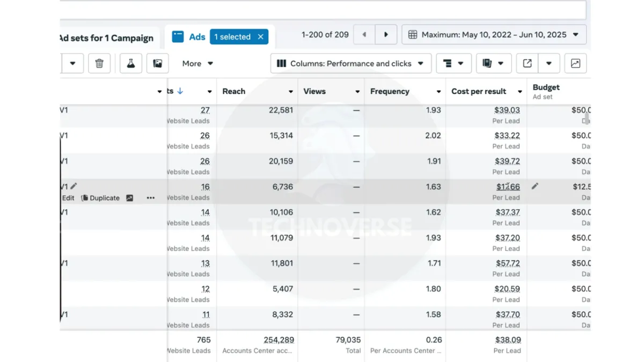The height and width of the screenshot is (362, 644).
Task: Expand the More actions dropdown
Action: tap(197, 63)
